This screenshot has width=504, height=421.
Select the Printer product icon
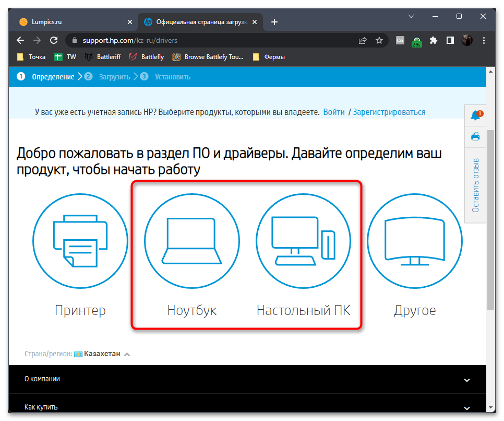(80, 241)
